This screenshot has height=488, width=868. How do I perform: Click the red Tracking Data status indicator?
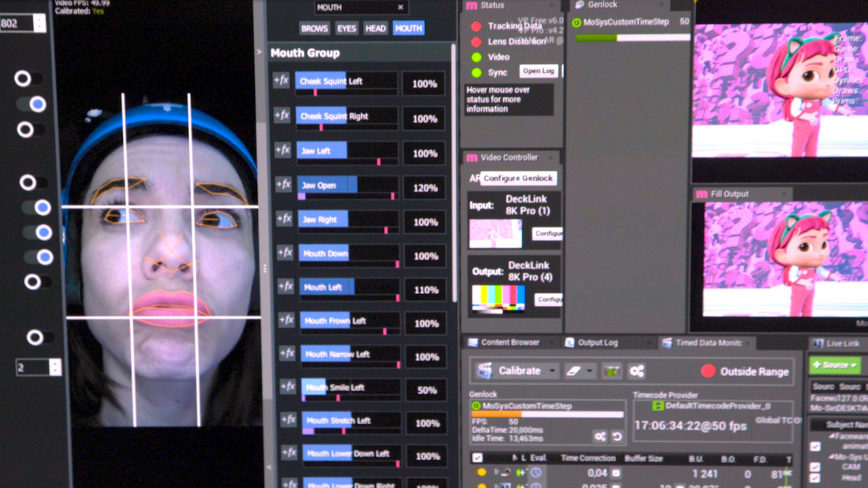[476, 26]
